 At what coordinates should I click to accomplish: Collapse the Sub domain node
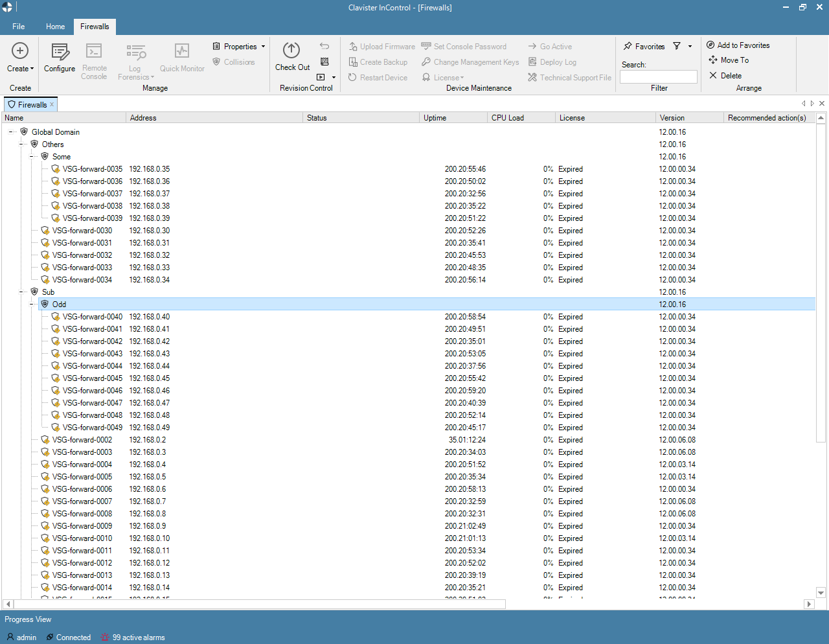coord(21,292)
